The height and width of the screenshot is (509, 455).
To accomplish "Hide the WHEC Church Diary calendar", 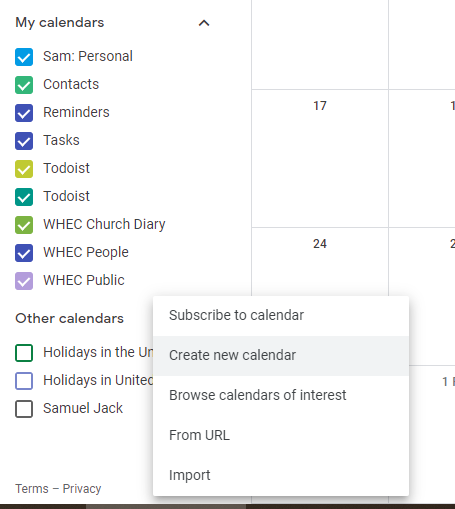I will [x=24, y=225].
